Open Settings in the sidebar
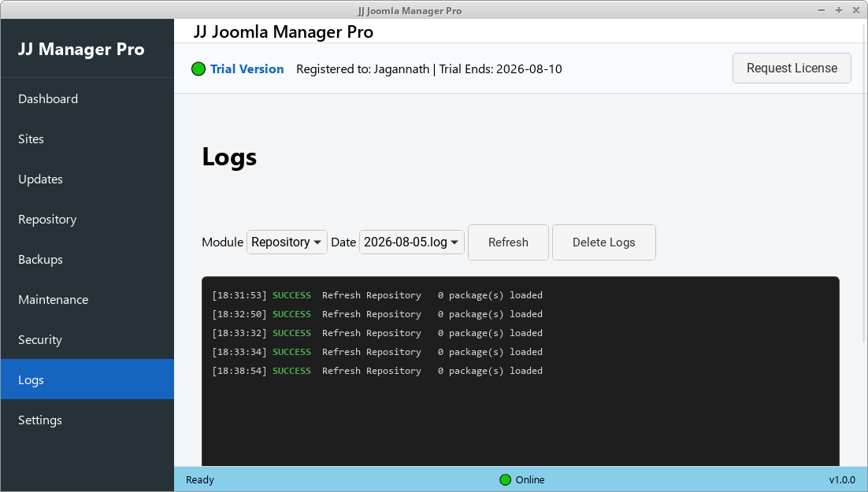This screenshot has height=492, width=868. click(87, 420)
